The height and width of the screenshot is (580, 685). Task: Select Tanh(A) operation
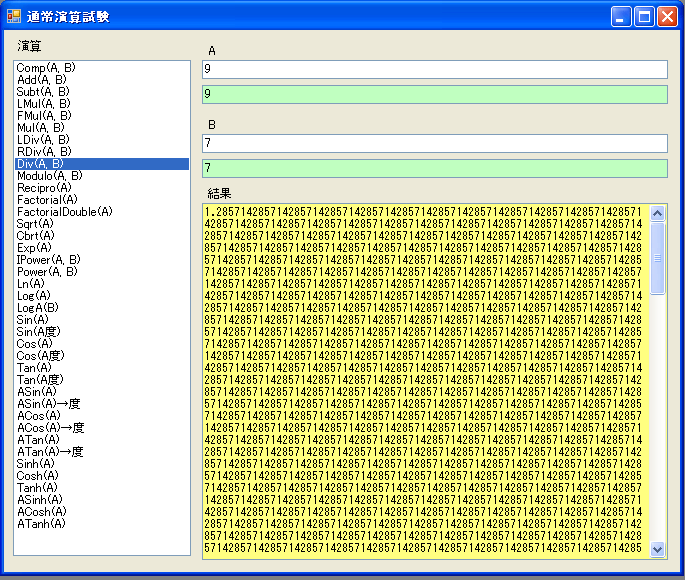pyautogui.click(x=102, y=488)
